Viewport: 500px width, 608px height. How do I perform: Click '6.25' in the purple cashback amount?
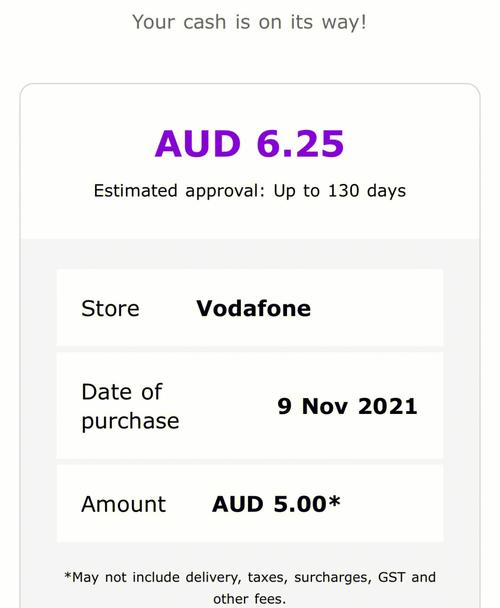click(x=300, y=144)
